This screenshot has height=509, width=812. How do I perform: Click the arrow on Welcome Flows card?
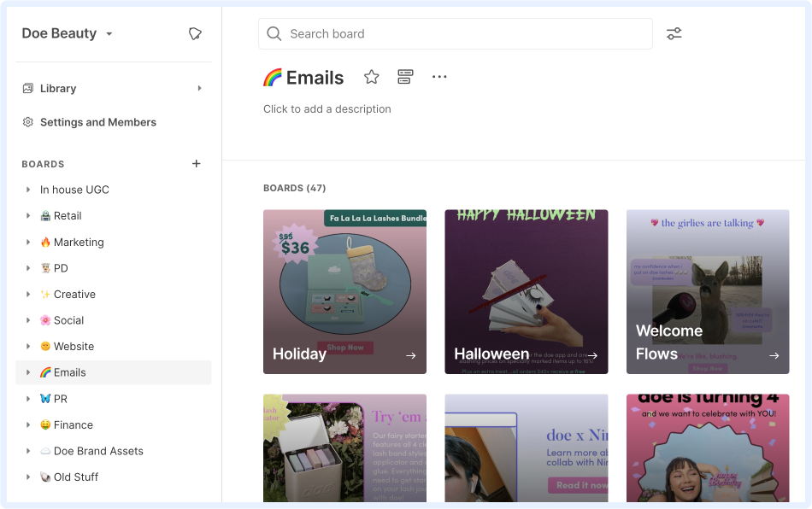(x=774, y=355)
